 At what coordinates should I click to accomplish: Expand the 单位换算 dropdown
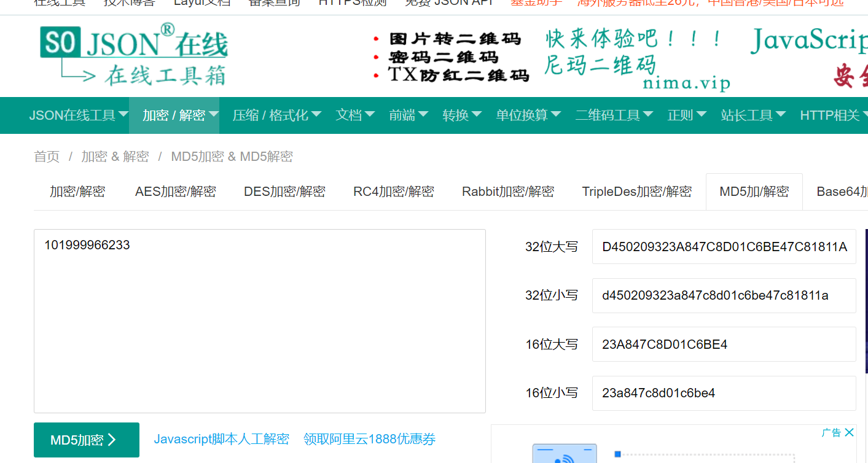point(527,115)
